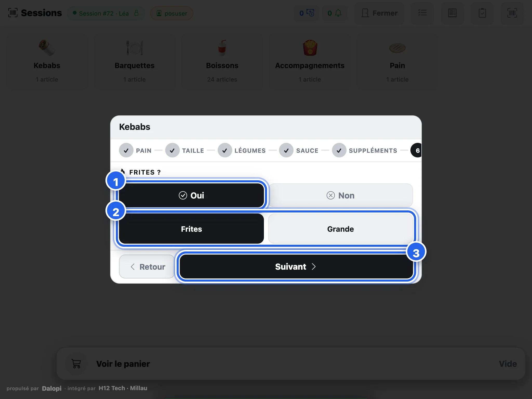Click the Sessions barcode logo icon
Image resolution: width=532 pixels, height=399 pixels.
pyautogui.click(x=13, y=13)
